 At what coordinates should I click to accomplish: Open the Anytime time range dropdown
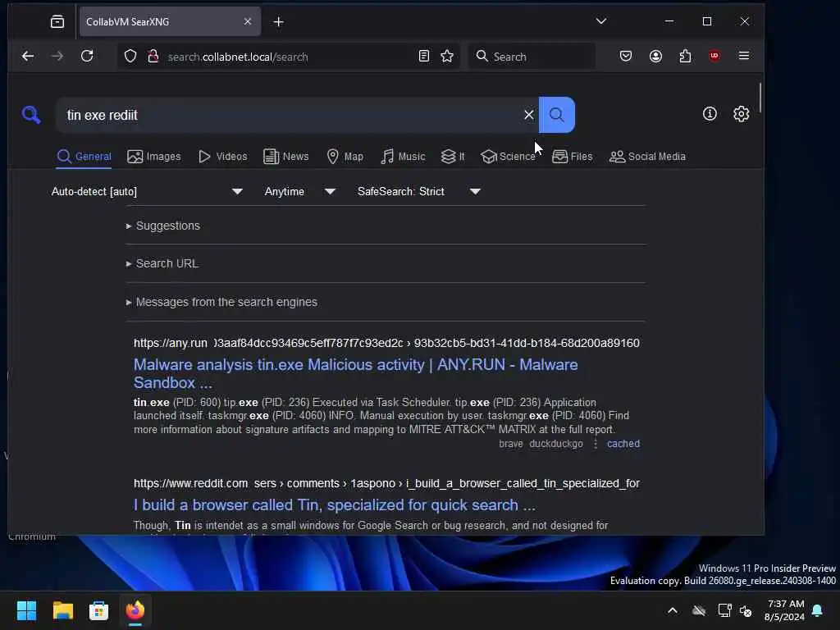click(x=299, y=191)
